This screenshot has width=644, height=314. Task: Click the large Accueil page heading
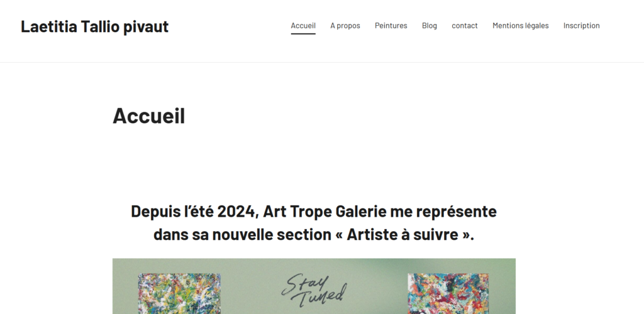[x=148, y=116]
